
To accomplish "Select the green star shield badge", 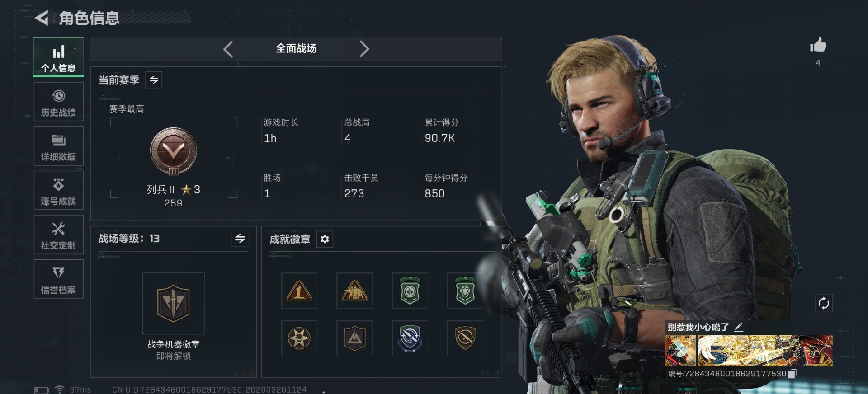I will pyautogui.click(x=465, y=291).
